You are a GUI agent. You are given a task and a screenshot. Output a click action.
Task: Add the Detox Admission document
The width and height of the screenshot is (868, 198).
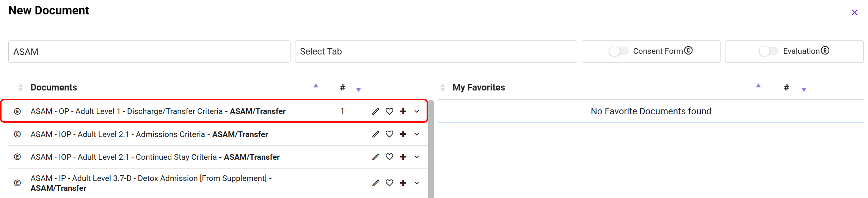tap(403, 183)
